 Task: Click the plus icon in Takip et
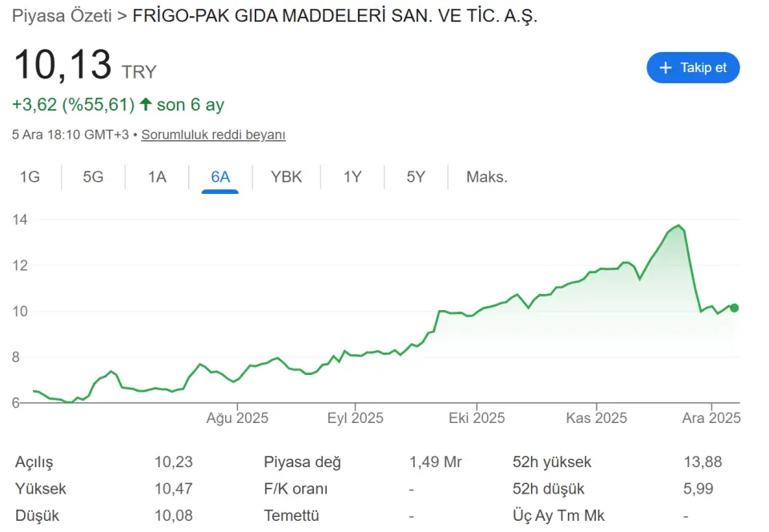coord(665,68)
